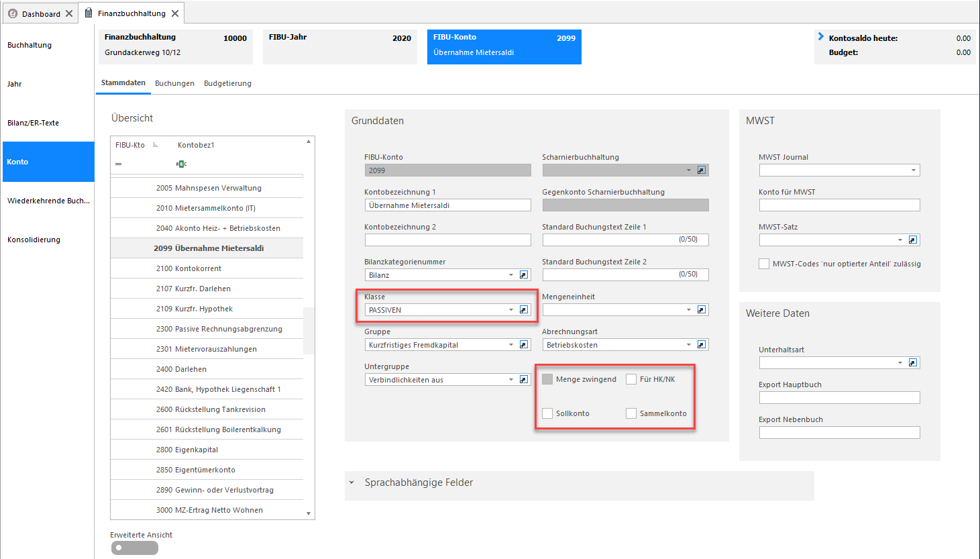Tick the Sammelkonto checkbox

(x=631, y=413)
